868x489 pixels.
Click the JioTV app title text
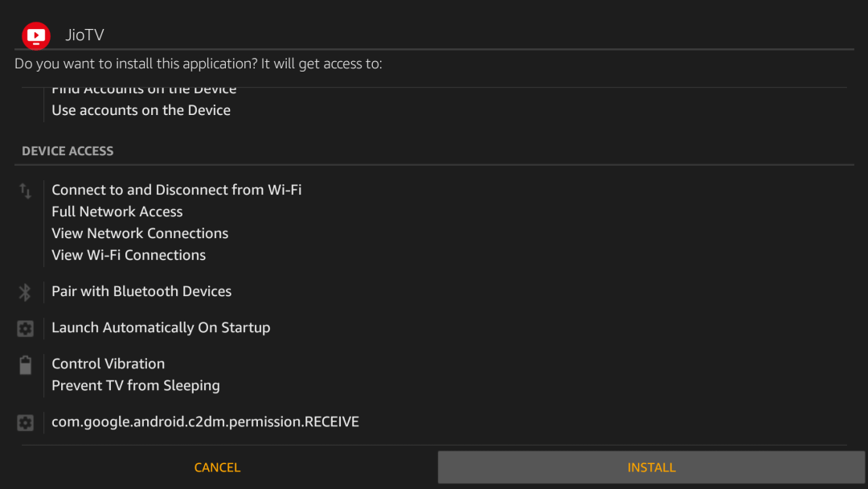(84, 35)
